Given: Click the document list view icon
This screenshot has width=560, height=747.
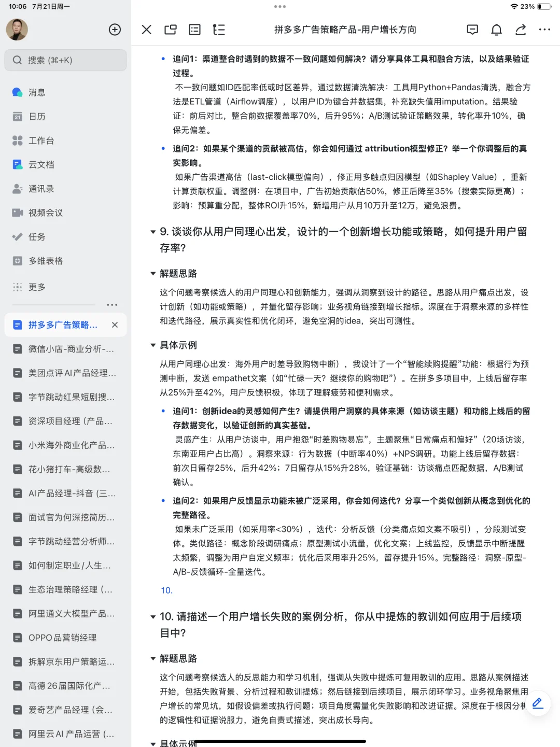Looking at the screenshot, I should [x=194, y=30].
